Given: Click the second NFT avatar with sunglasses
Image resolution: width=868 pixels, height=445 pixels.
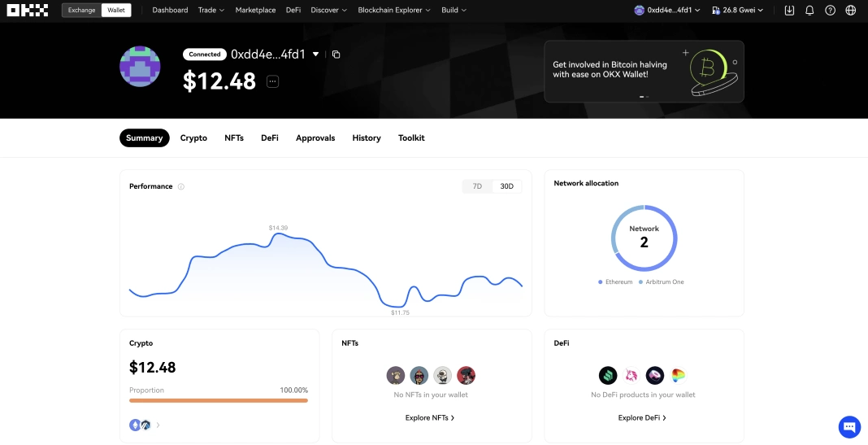Looking at the screenshot, I should click(x=419, y=375).
